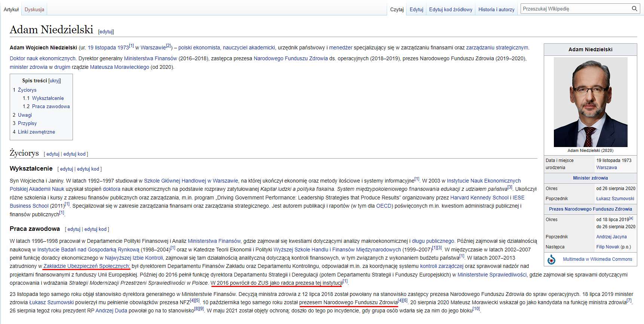This screenshot has height=324, width=644.
Task: Open the Ministerstwie Sprawiedliwości link
Action: point(492,275)
